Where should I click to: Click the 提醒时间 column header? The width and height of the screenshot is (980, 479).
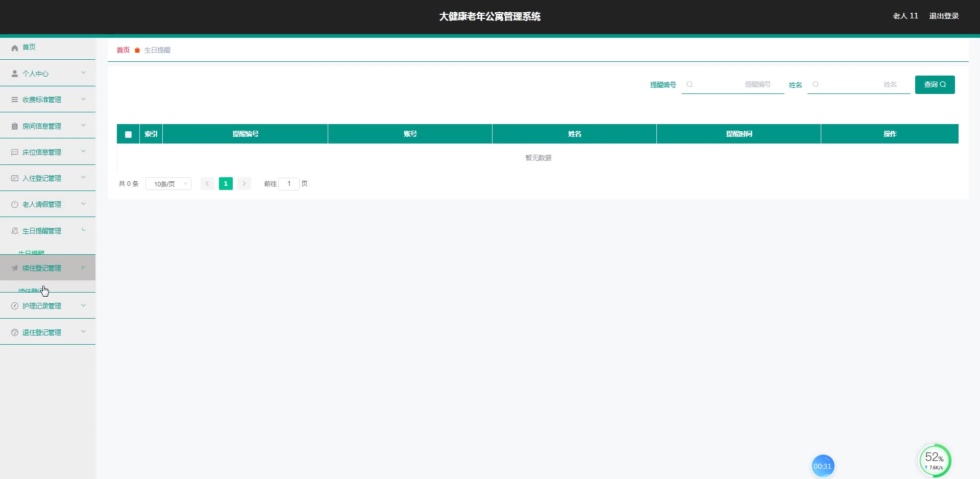click(x=739, y=134)
